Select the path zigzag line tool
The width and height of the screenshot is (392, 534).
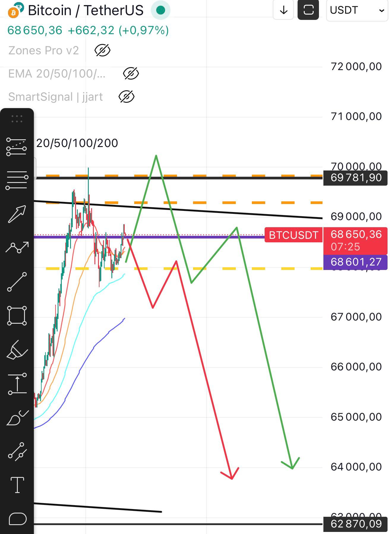click(17, 247)
